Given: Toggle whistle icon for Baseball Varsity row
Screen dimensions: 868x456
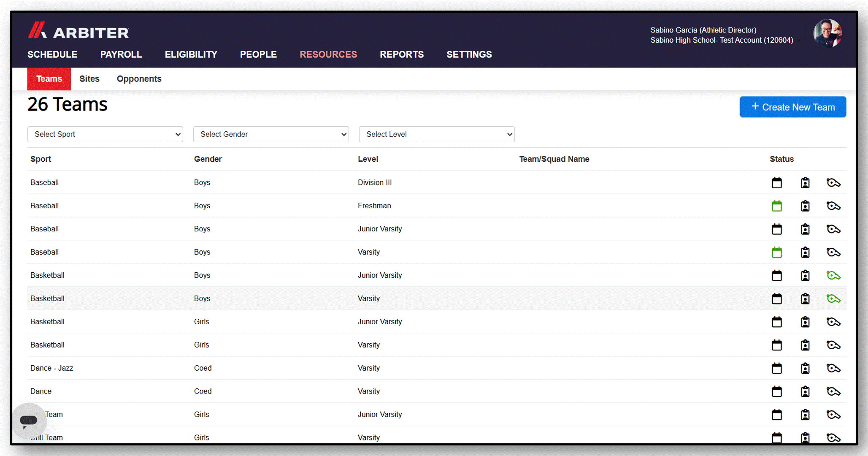Looking at the screenshot, I should coord(833,252).
